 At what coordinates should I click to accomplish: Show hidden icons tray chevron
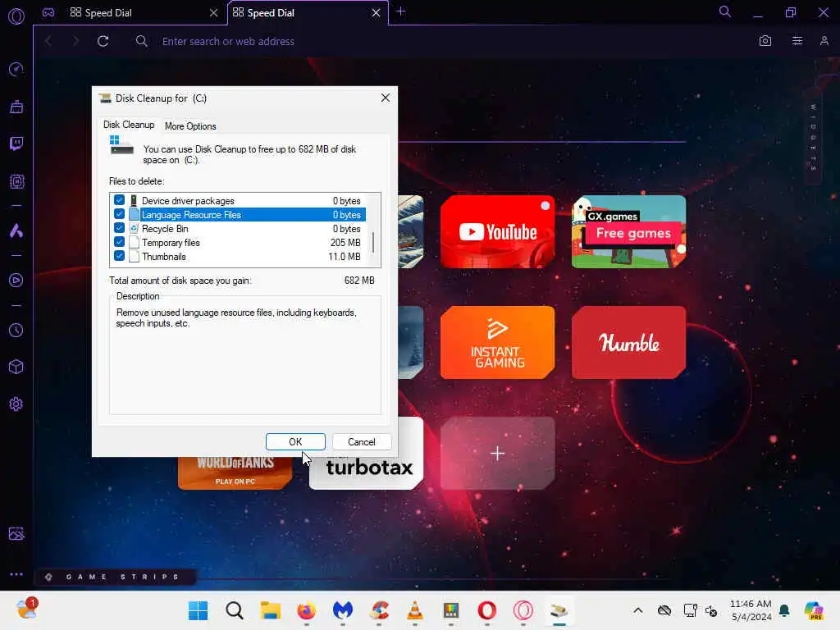[x=637, y=610]
